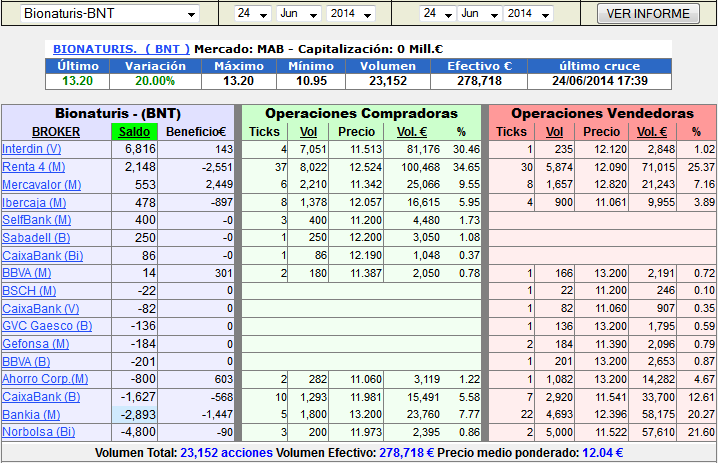Select the 100,468 buy Vol. € for Renta 4
The height and width of the screenshot is (463, 719).
click(420, 167)
